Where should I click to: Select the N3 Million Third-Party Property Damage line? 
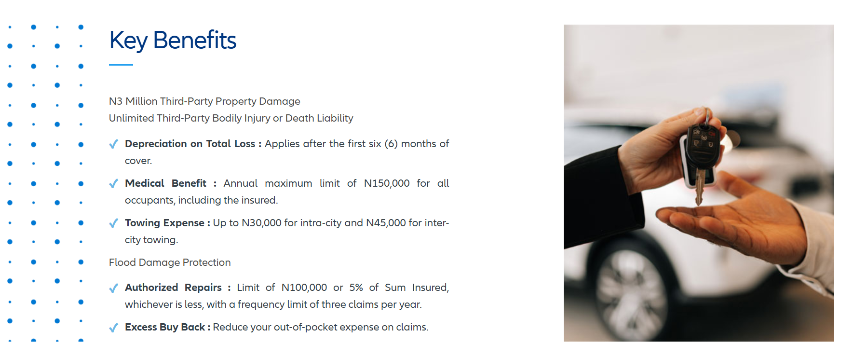204,101
